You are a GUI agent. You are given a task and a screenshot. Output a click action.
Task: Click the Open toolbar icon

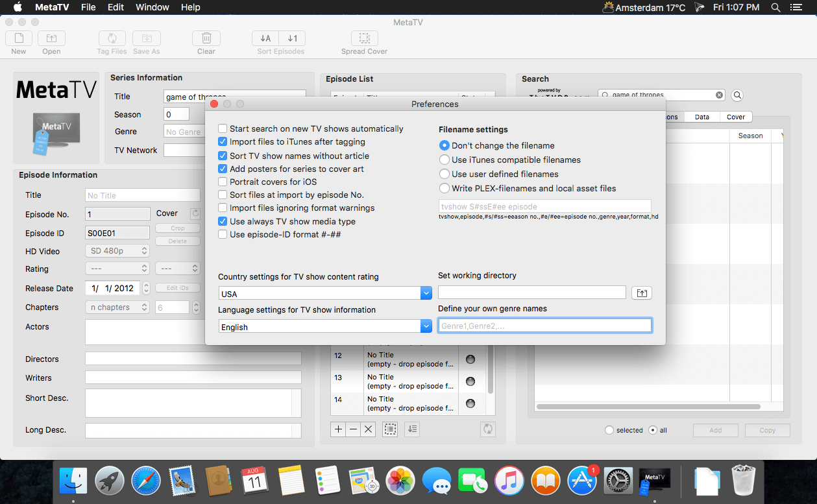[x=51, y=38]
